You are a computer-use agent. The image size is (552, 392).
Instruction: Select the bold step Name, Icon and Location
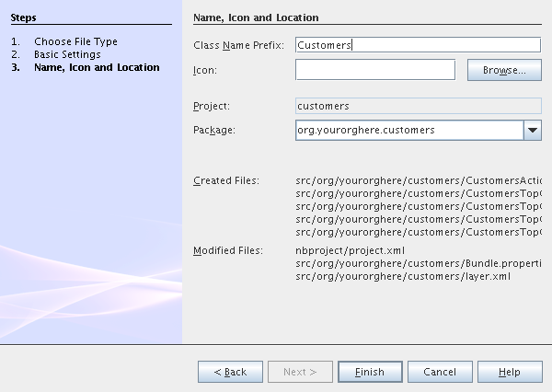[x=96, y=67]
